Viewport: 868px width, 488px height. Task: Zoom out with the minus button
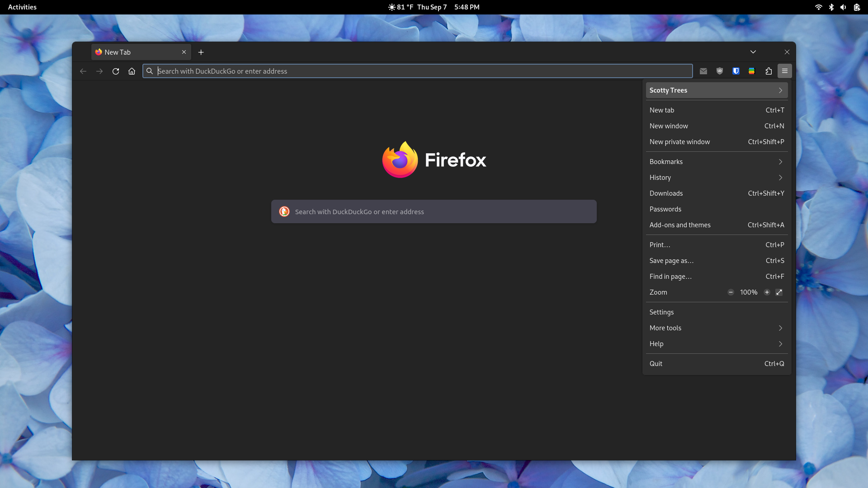tap(731, 292)
